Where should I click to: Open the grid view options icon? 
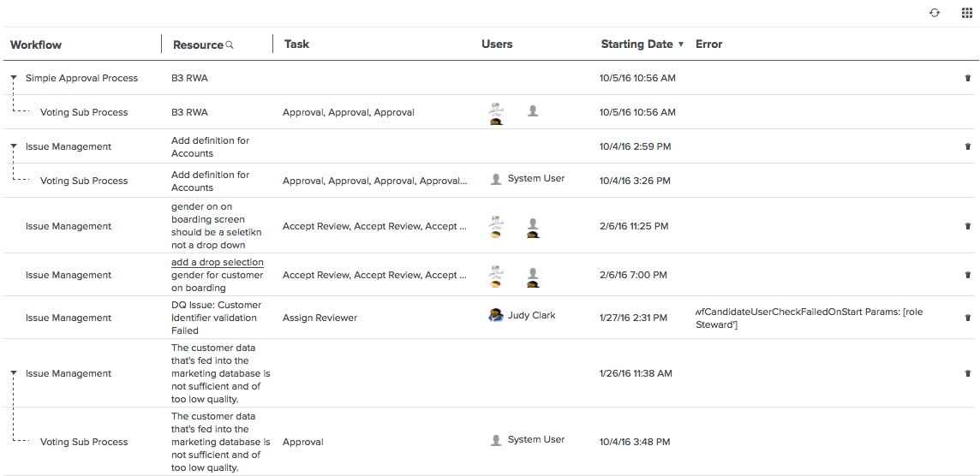pyautogui.click(x=967, y=13)
